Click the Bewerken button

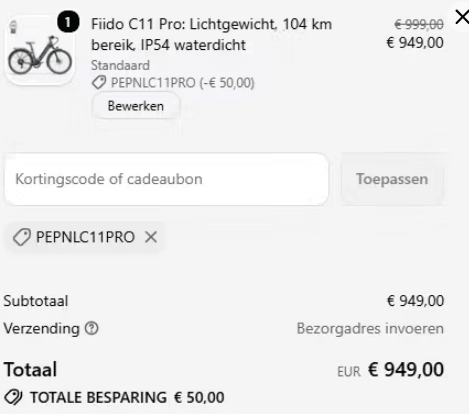(x=136, y=106)
